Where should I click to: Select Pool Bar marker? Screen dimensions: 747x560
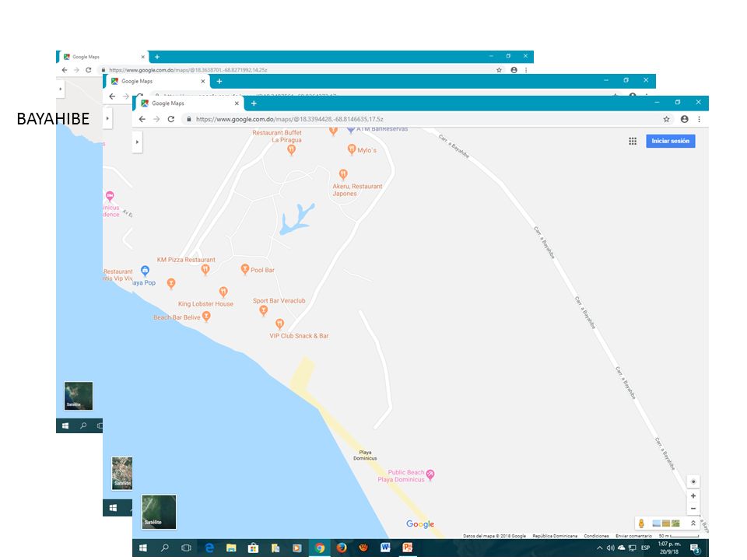(245, 270)
